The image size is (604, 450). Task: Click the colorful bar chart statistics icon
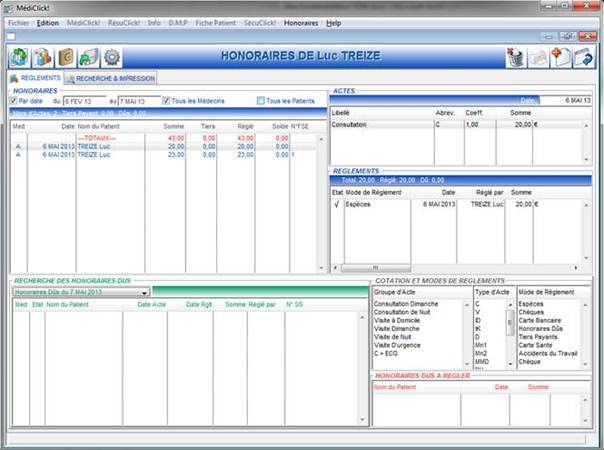(42, 57)
